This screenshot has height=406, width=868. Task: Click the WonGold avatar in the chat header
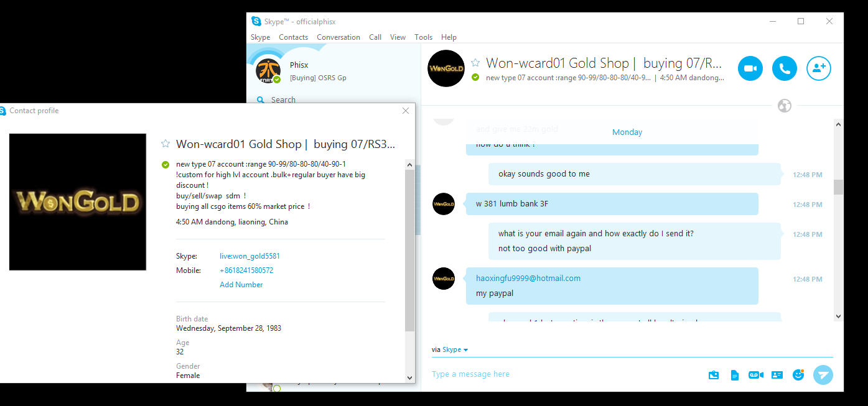click(446, 68)
